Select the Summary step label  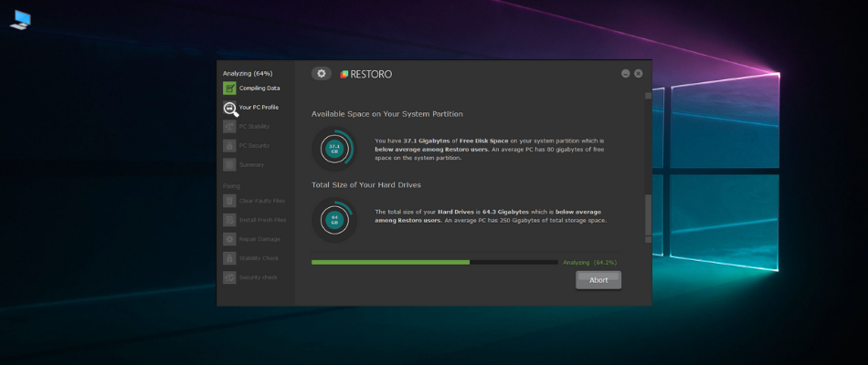click(x=252, y=165)
